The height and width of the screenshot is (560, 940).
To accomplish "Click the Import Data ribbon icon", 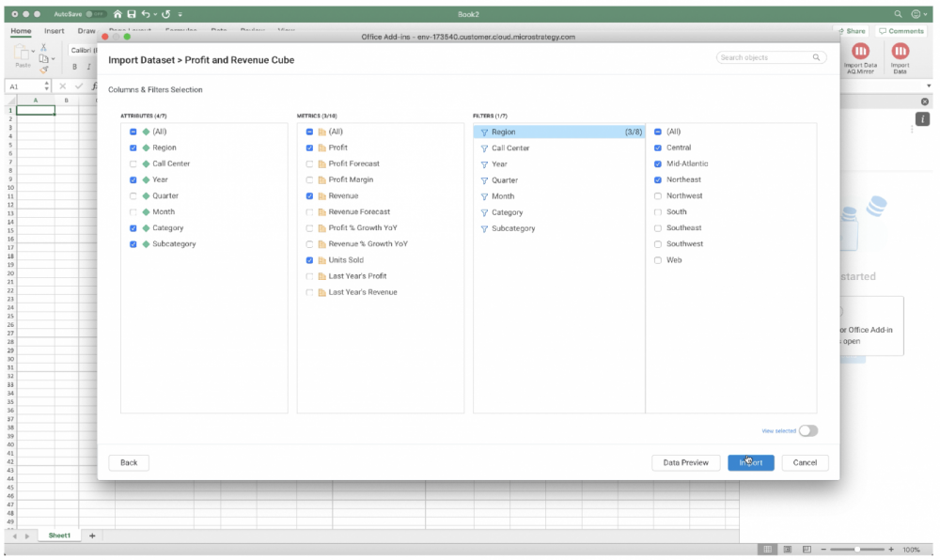I will 900,52.
